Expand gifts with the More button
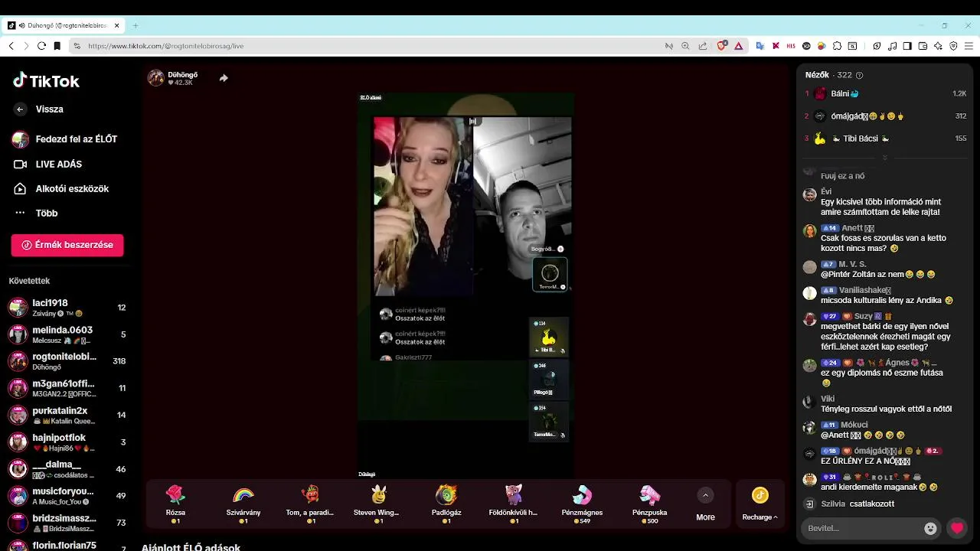This screenshot has width=980, height=551. 705,504
